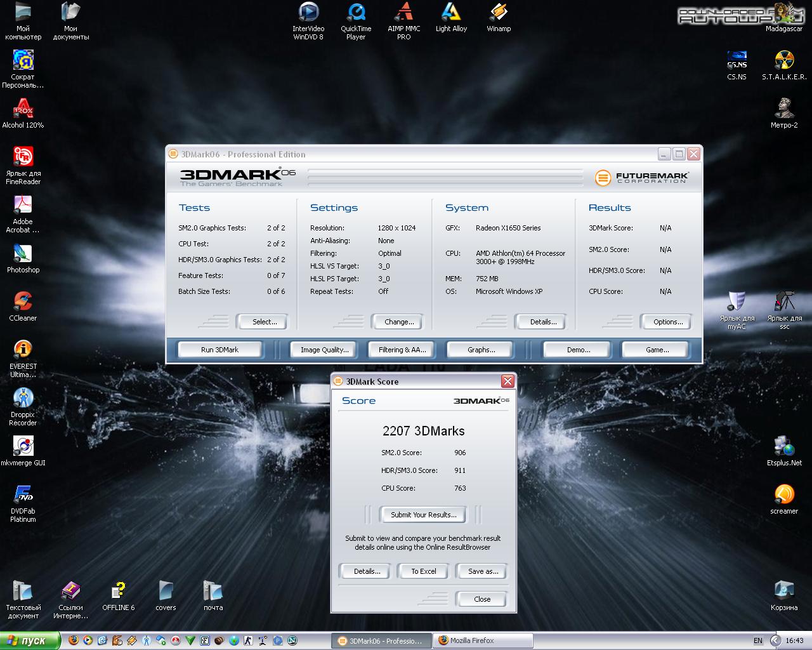
Task: Open the пуск Start menu
Action: pos(30,640)
